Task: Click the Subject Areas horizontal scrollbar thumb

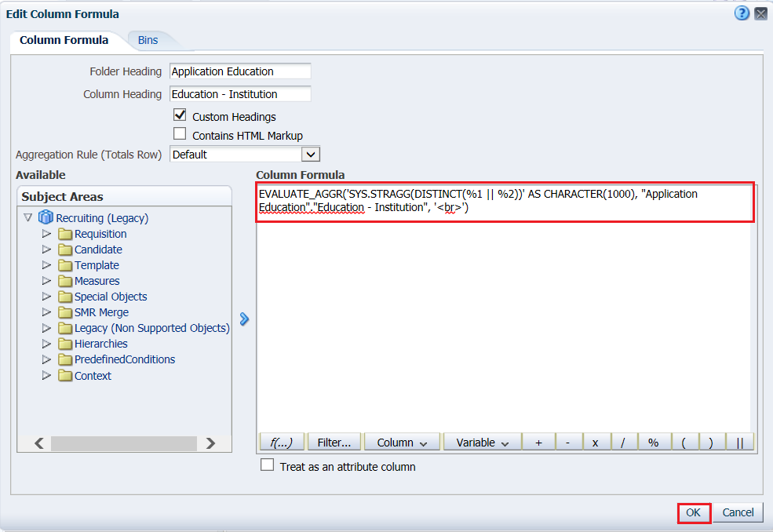Action: (x=124, y=443)
